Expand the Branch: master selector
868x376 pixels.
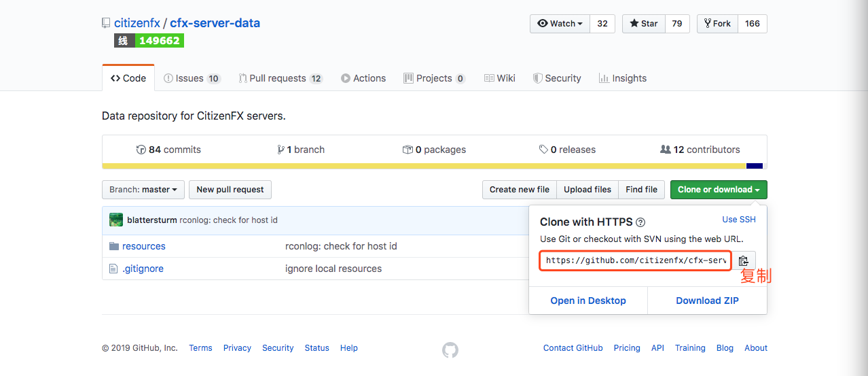click(x=143, y=190)
